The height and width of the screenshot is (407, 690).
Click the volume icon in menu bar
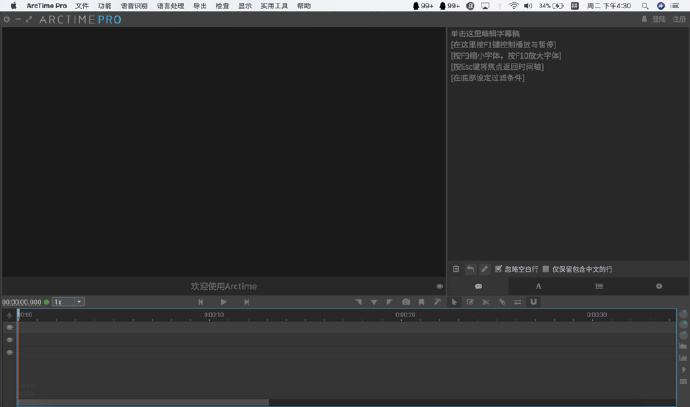coord(528,6)
